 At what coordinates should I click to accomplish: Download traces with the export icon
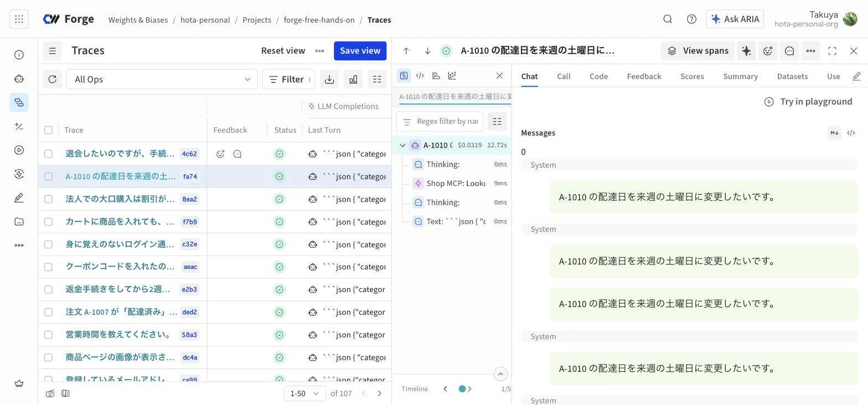(x=329, y=79)
